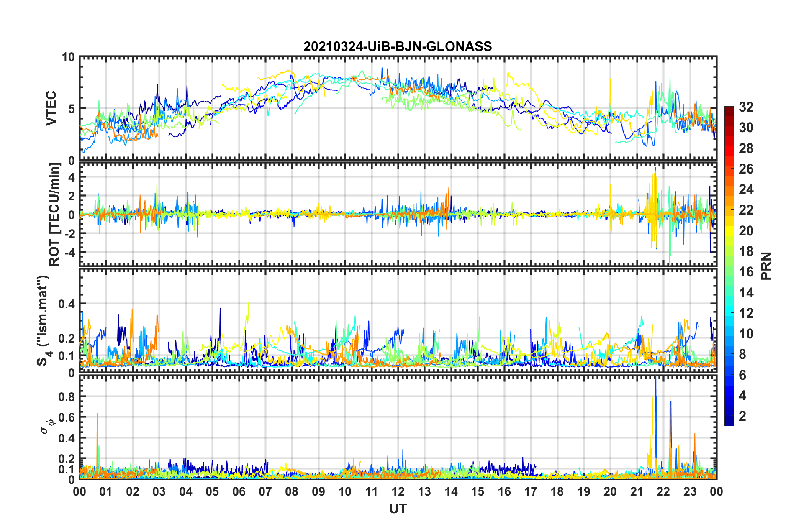Screen dimensions: 796x532
Task: Click colorbar tick value 16
Action: click(746, 272)
